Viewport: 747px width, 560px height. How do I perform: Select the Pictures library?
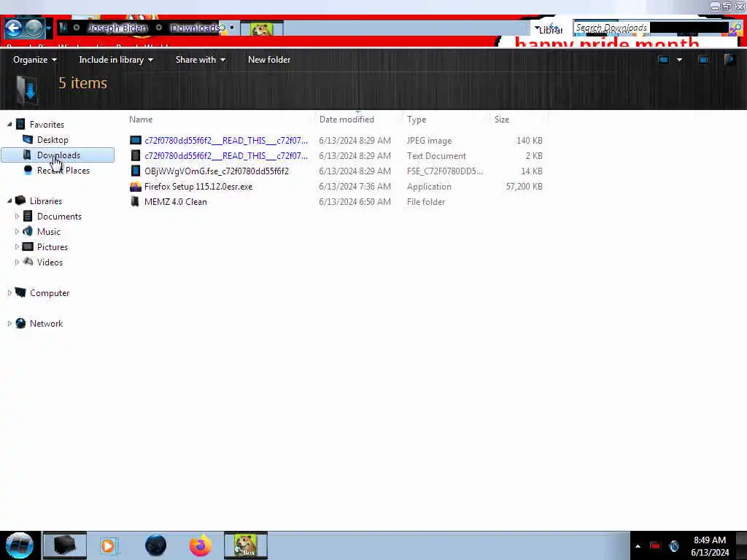pyautogui.click(x=53, y=246)
